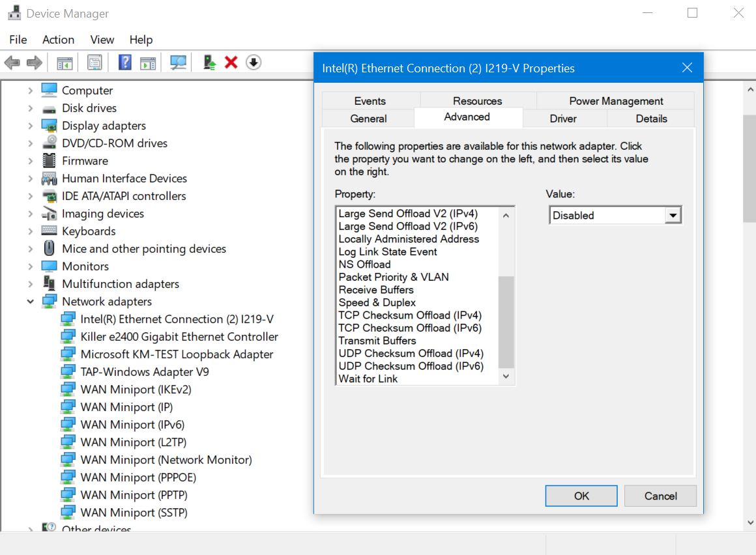
Task: Open the Action menu
Action: pos(58,40)
